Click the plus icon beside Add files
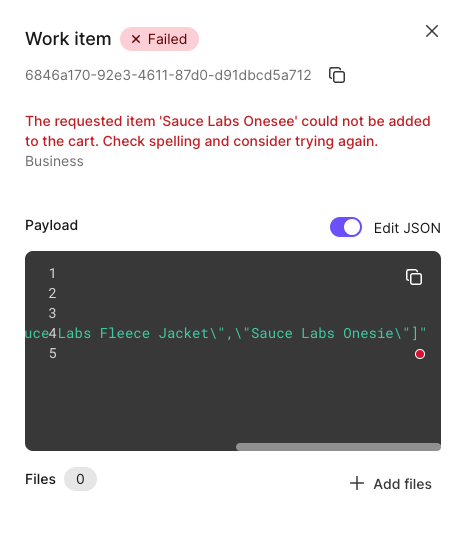Viewport: 464px width, 537px height. [x=357, y=483]
